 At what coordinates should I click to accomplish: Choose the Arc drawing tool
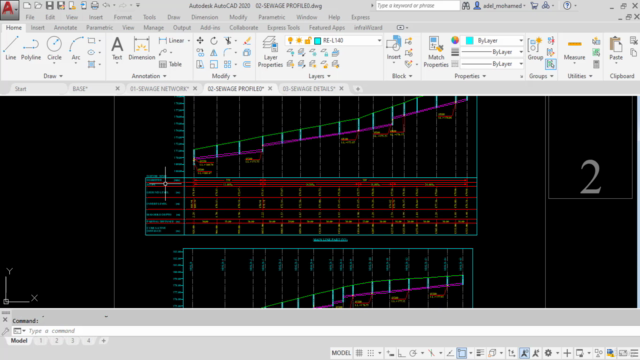point(76,49)
